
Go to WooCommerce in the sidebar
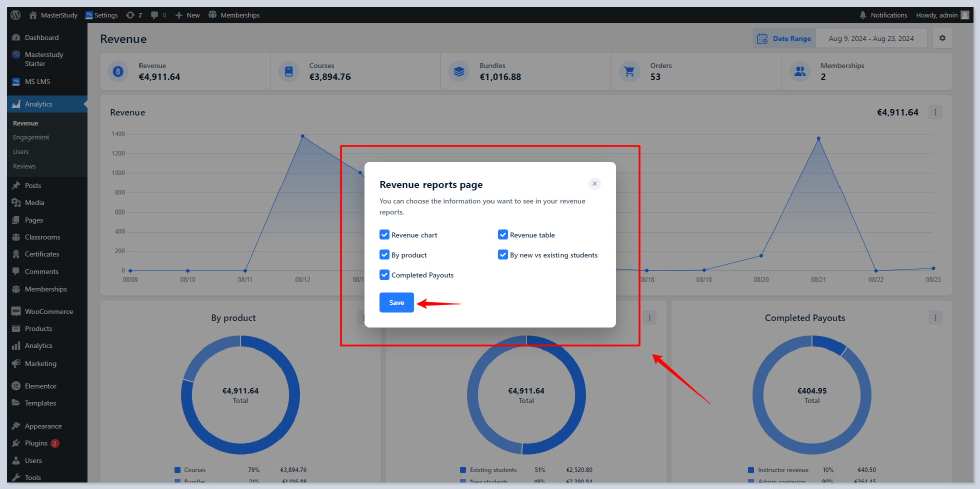[x=48, y=312]
